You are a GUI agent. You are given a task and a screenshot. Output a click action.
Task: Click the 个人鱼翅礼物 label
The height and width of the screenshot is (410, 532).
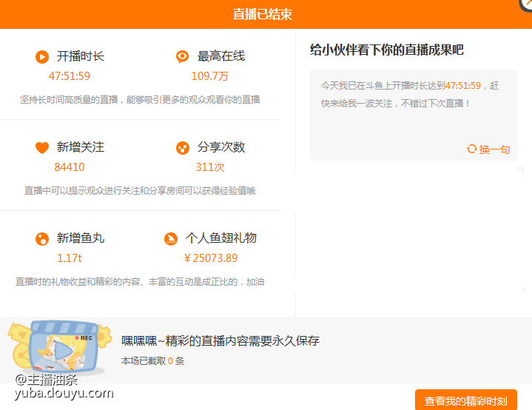(221, 238)
